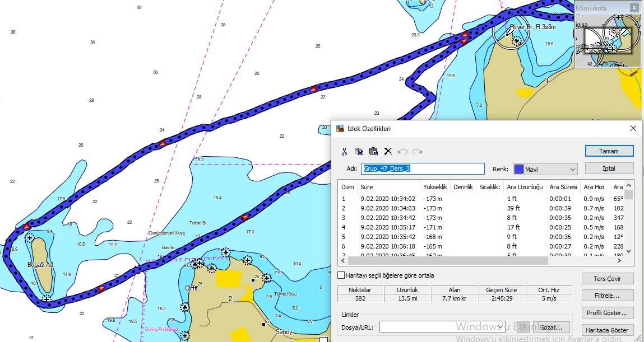Sort by the Süre column header

pyautogui.click(x=388, y=187)
